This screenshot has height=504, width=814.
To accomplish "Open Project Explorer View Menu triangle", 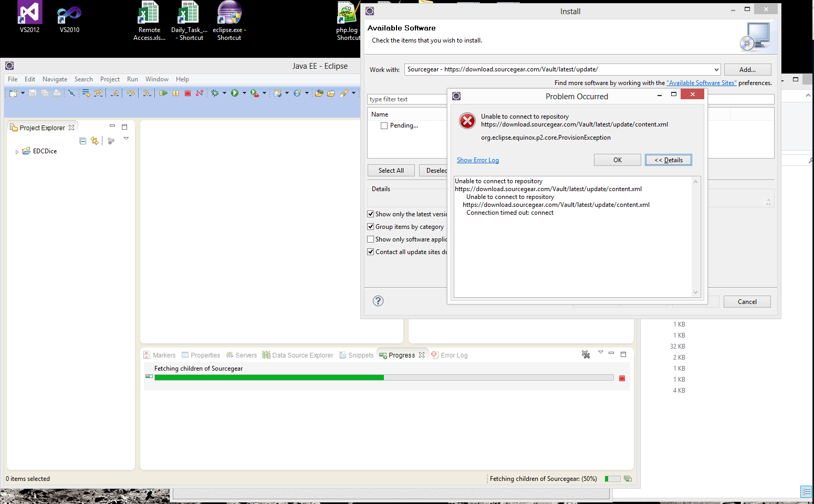I will point(126,139).
